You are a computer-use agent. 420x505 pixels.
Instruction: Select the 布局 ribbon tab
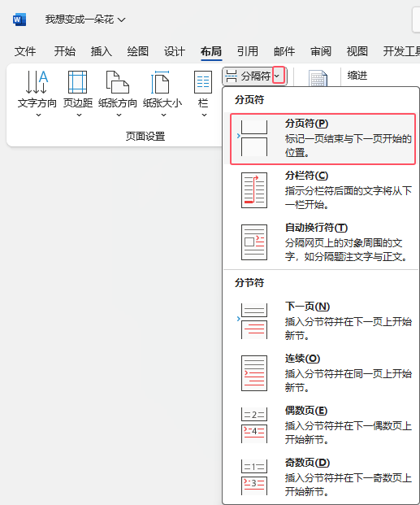pyautogui.click(x=211, y=51)
